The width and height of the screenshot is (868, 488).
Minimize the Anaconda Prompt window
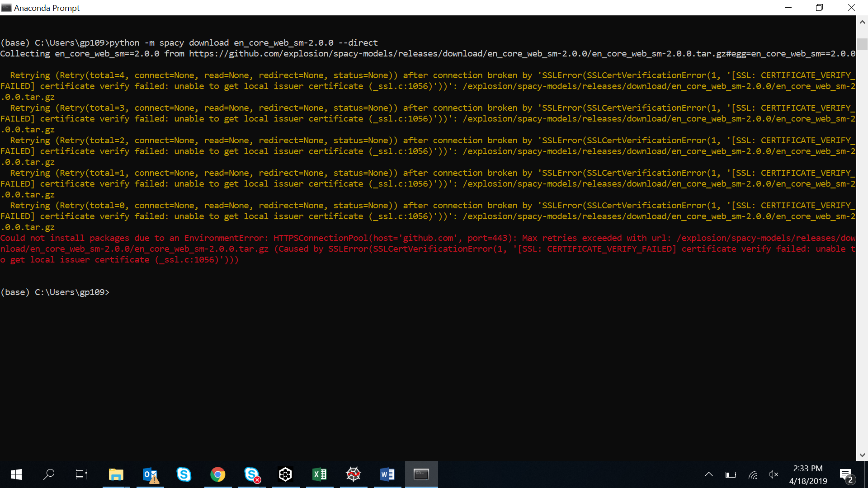tap(788, 8)
